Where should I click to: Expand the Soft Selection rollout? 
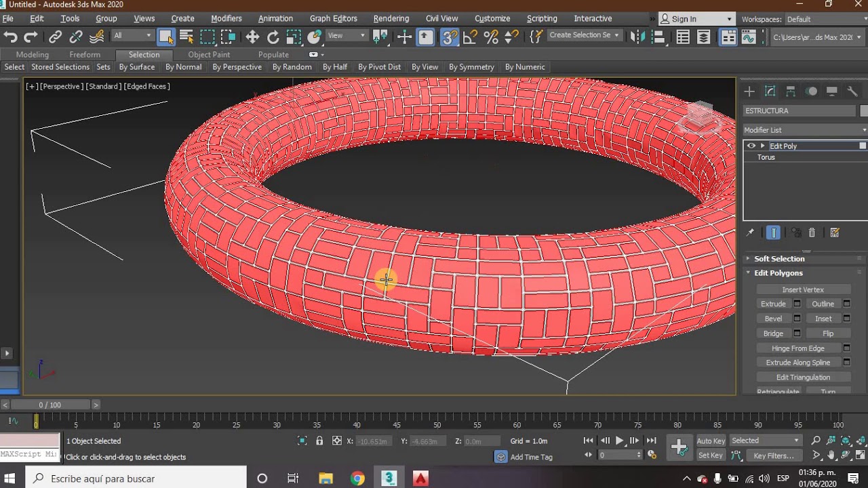click(x=779, y=259)
